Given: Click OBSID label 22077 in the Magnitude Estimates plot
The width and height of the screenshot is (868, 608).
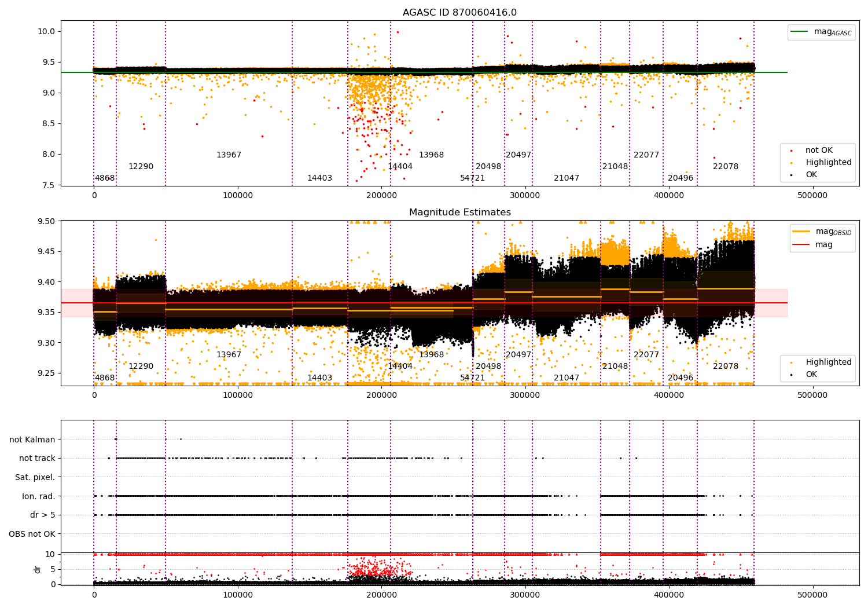Looking at the screenshot, I should tap(646, 355).
